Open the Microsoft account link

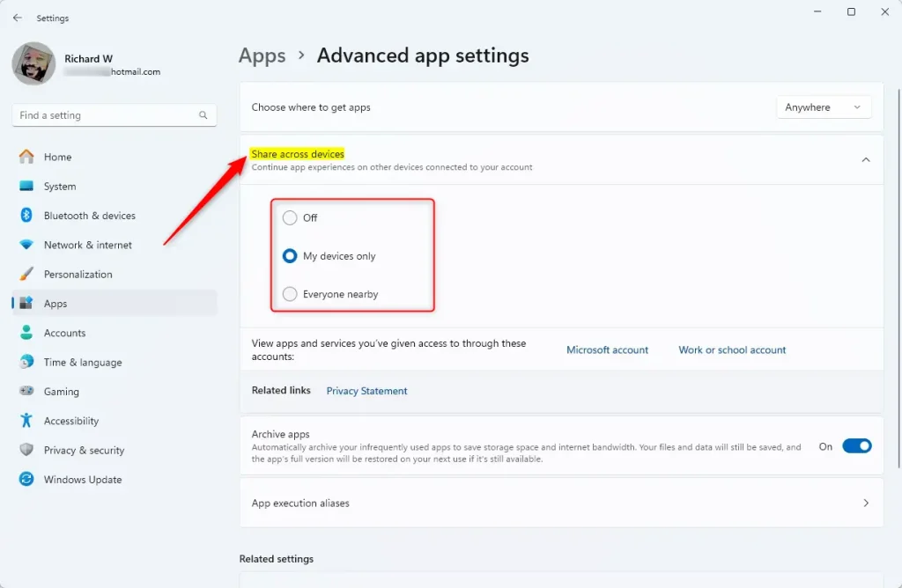(607, 349)
